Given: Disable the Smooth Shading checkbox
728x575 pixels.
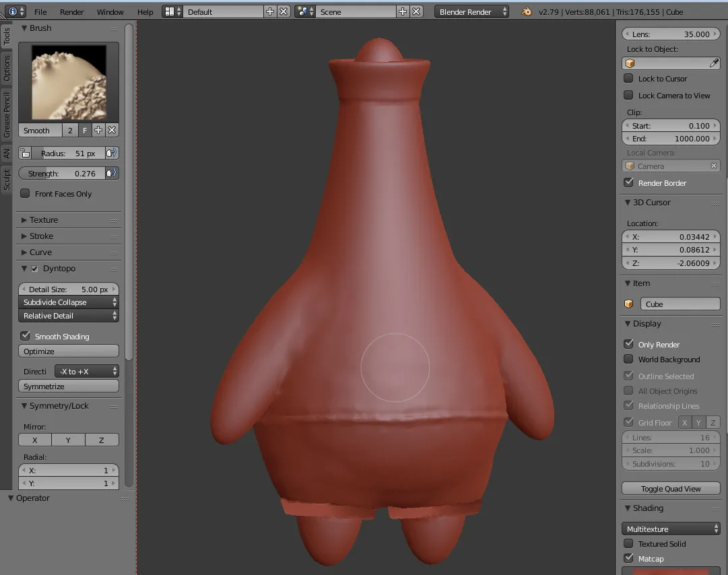Looking at the screenshot, I should (x=25, y=336).
